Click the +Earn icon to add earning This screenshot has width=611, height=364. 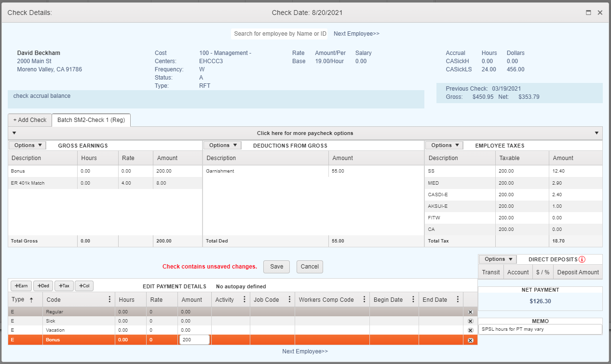point(21,285)
